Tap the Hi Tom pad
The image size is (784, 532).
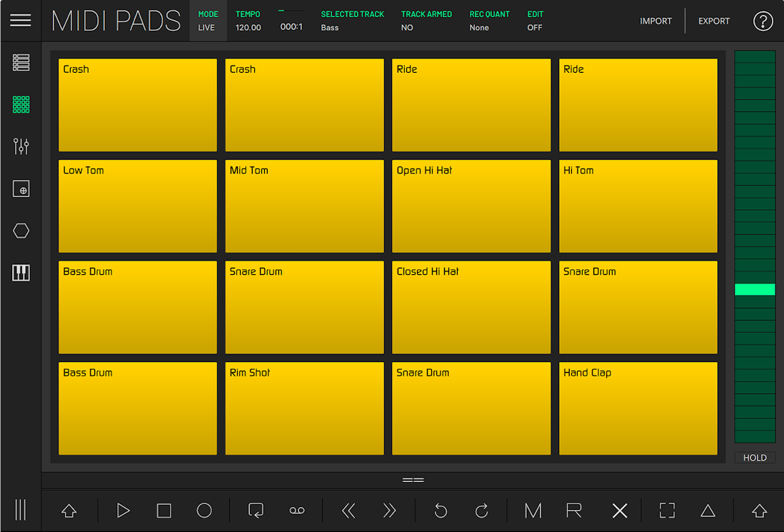click(x=638, y=206)
